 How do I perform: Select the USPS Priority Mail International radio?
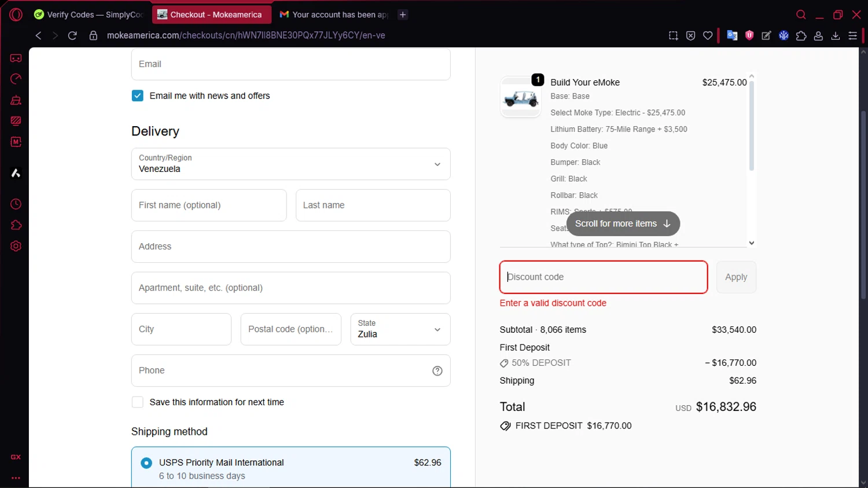[146, 463]
